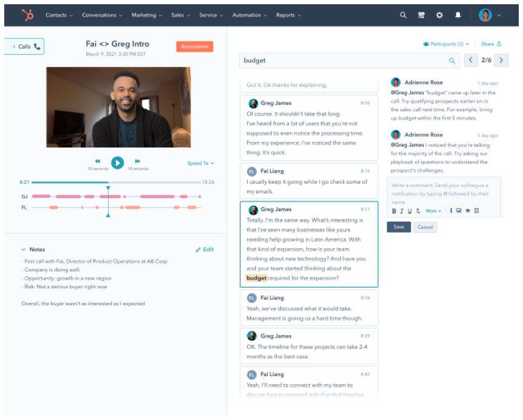Viewport: 523px width, 420px height.
Task: Play the call recording video
Action: tap(117, 162)
